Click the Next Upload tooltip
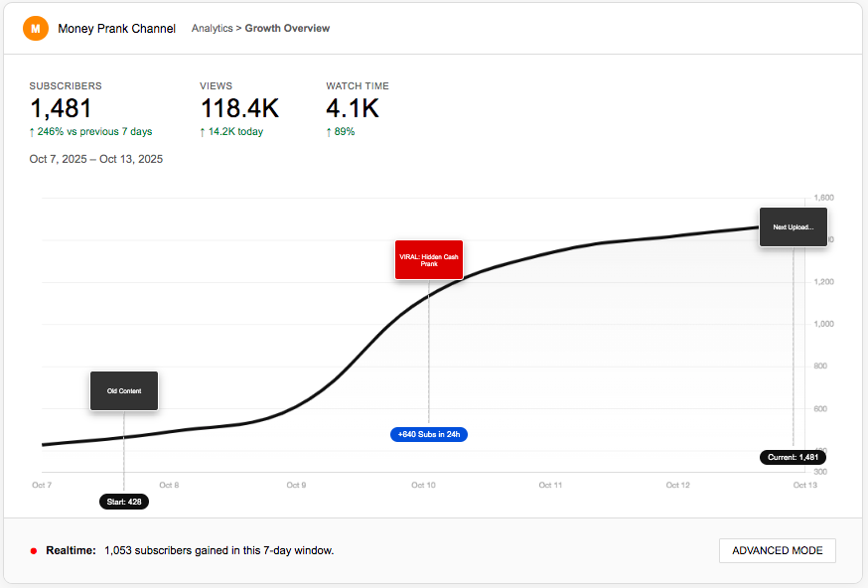The width and height of the screenshot is (868, 588). 793,226
